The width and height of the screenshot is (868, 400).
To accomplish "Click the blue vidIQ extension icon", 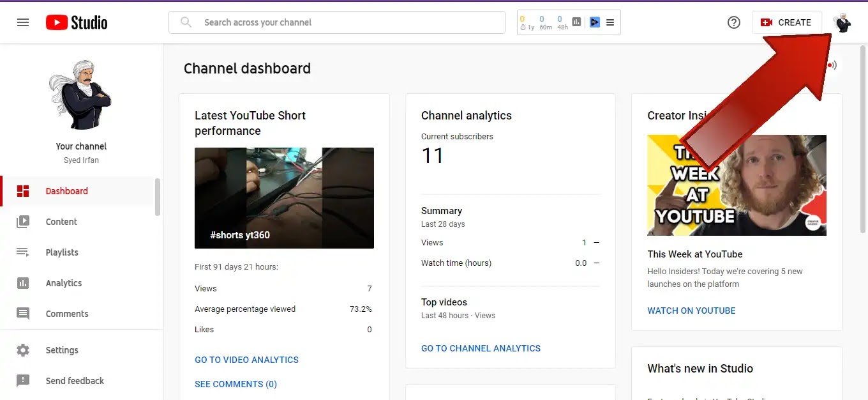I will pyautogui.click(x=595, y=22).
